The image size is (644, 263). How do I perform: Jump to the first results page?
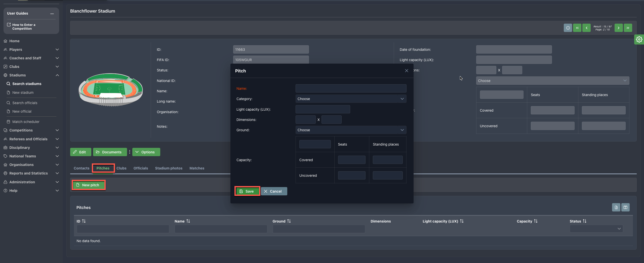577,28
